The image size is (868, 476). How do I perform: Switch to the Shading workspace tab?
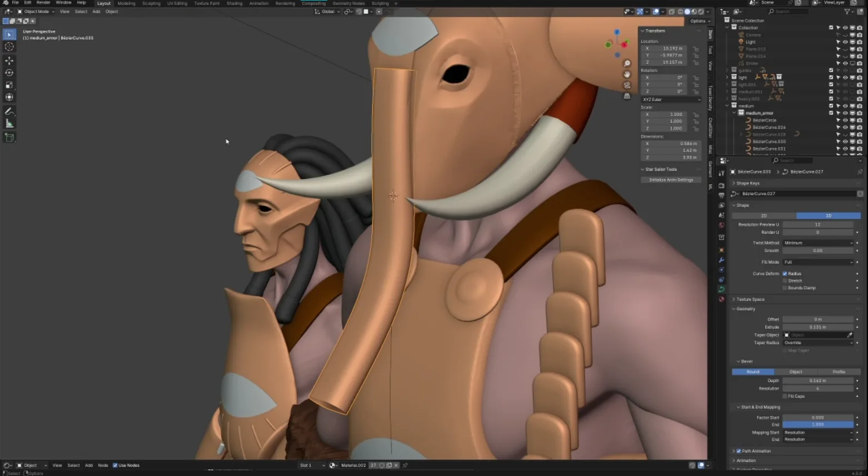tap(235, 3)
